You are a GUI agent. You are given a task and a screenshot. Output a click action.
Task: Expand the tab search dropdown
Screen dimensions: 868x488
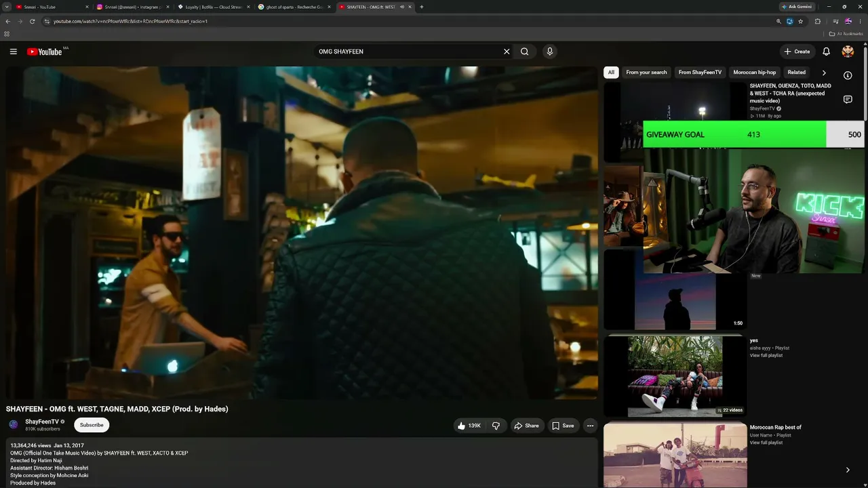[7, 7]
